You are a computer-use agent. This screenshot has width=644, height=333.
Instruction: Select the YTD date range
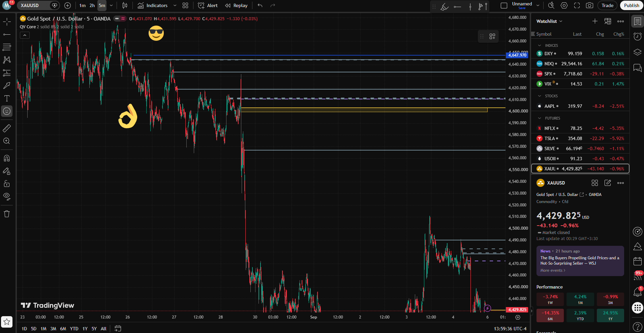point(74,329)
